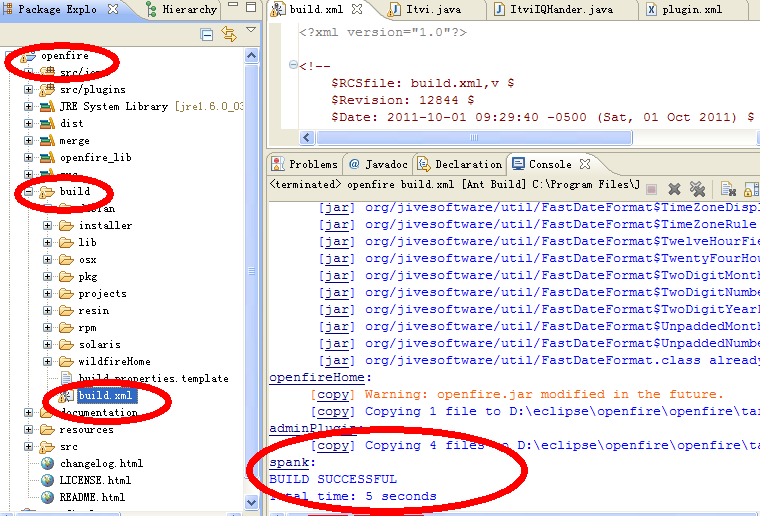Select README.html file
Screen dimensions: 760x516
click(92, 498)
